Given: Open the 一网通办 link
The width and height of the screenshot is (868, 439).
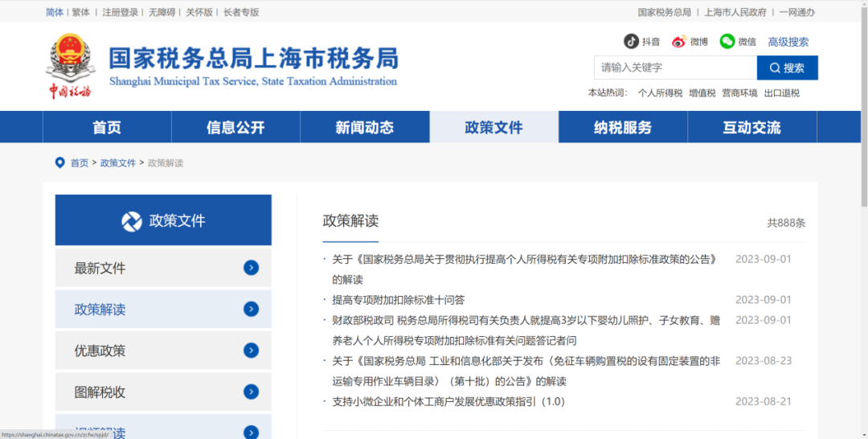Looking at the screenshot, I should tap(797, 12).
